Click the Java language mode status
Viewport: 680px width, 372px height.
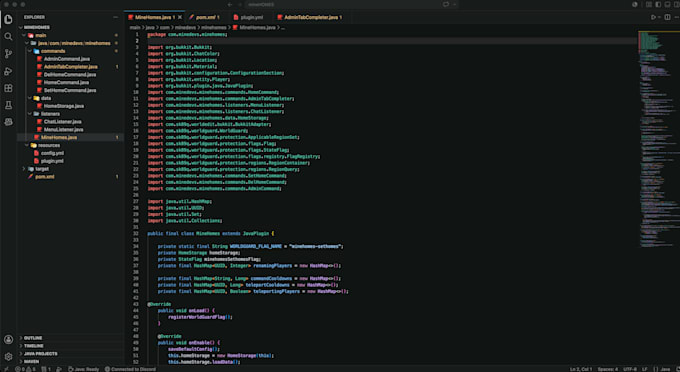(662, 369)
